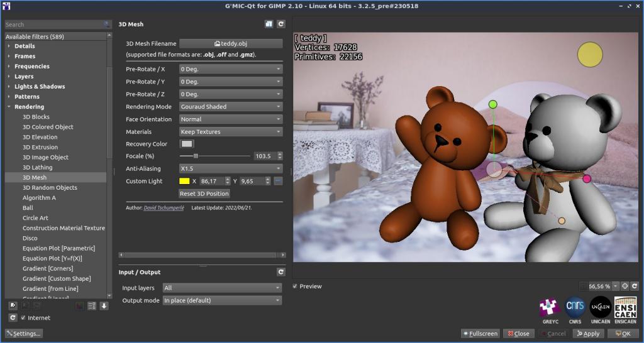644x343 pixels.
Task: Click the download arrow icon under filter list
Action: click(x=104, y=306)
